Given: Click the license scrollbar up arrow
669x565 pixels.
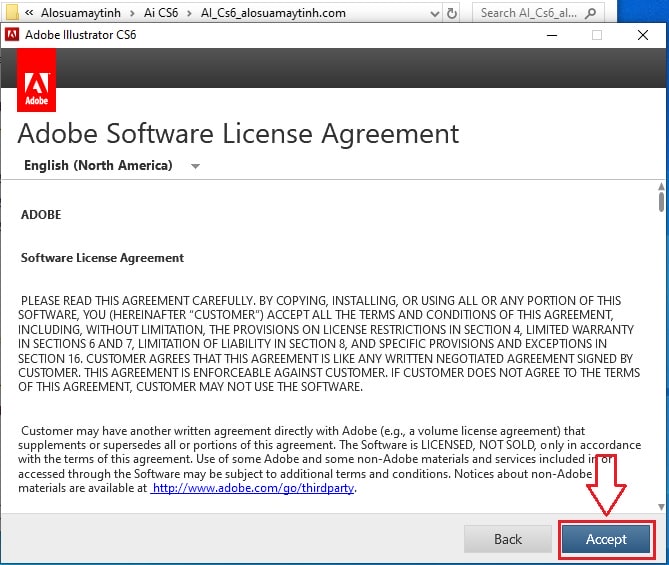Looking at the screenshot, I should [661, 186].
